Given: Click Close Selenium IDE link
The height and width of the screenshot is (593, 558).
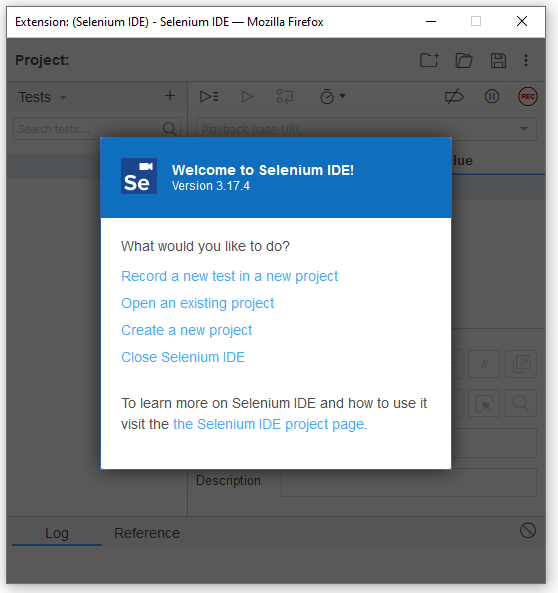Looking at the screenshot, I should coord(183,357).
